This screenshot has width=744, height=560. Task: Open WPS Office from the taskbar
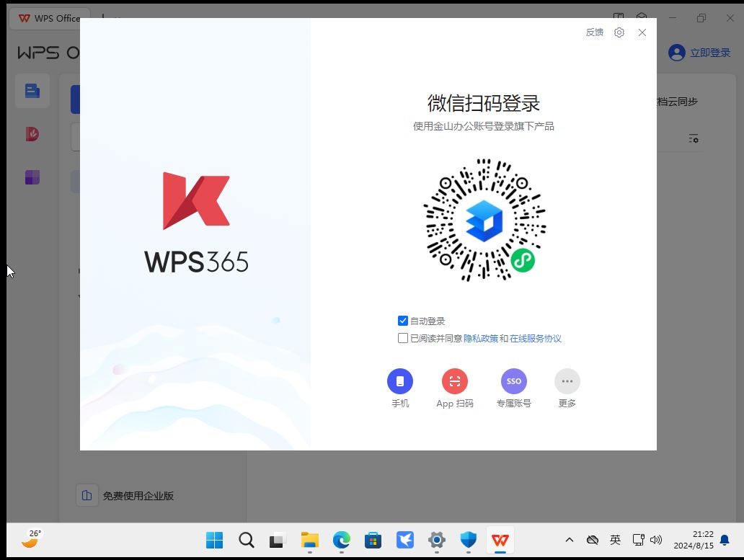coord(500,540)
